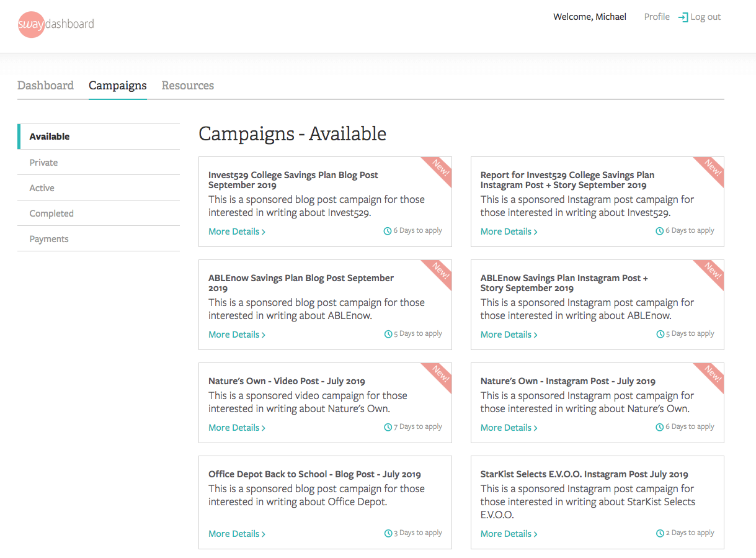Click the "Welcome, Michael" greeting text

tap(590, 17)
